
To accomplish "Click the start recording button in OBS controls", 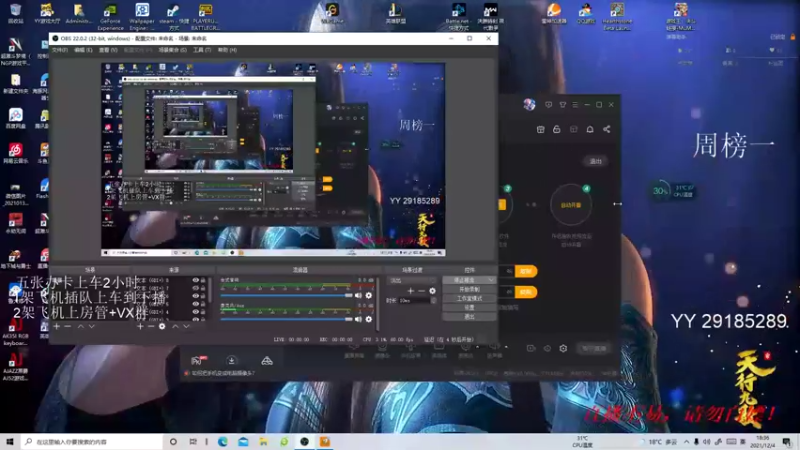I will click(469, 289).
